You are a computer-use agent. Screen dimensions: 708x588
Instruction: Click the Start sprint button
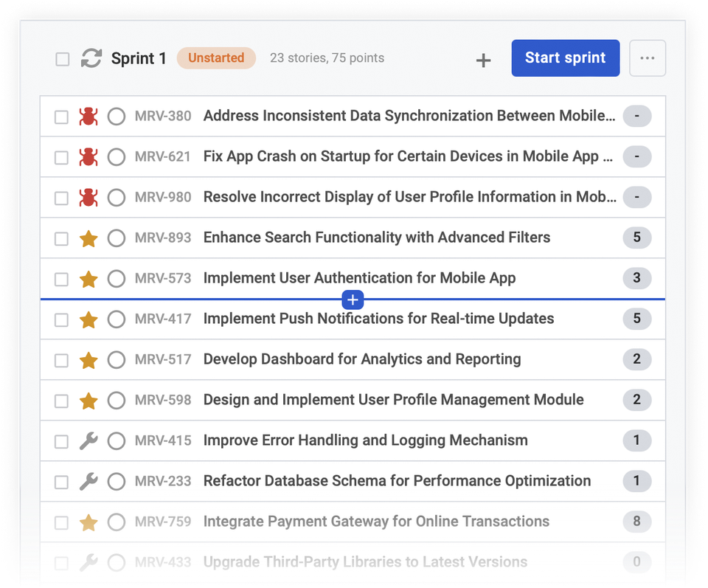(565, 58)
